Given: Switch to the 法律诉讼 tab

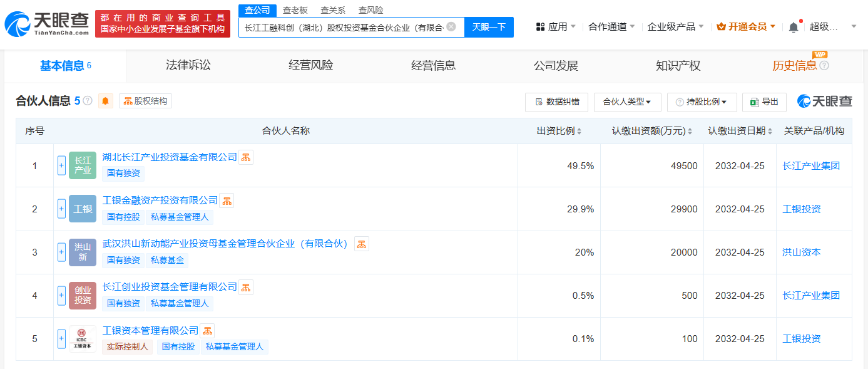Looking at the screenshot, I should pos(188,65).
